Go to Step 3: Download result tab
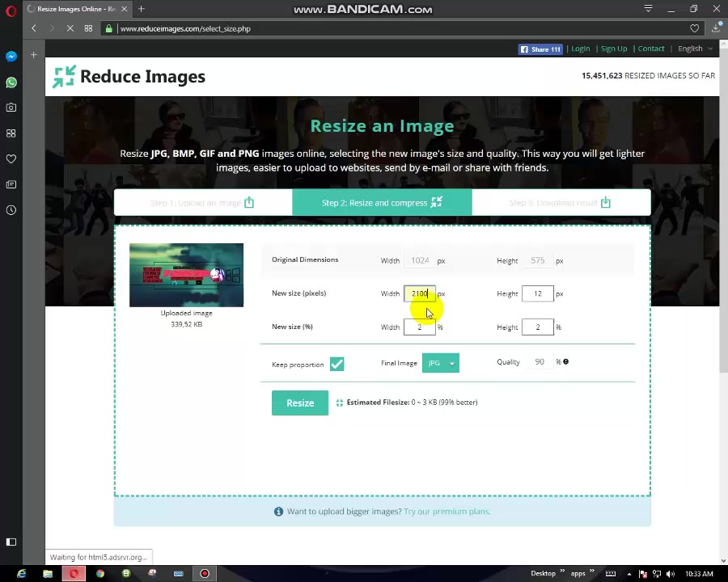 [561, 202]
